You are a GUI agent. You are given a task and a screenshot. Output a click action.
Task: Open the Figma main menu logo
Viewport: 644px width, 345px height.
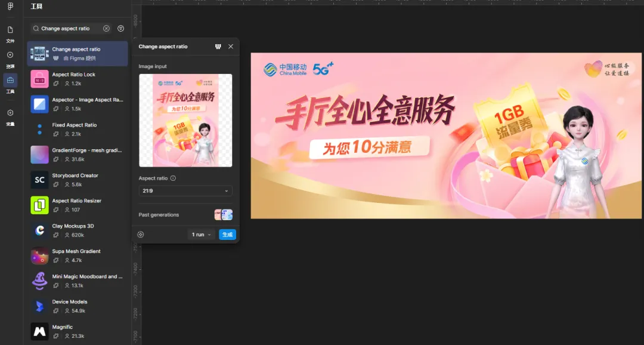pyautogui.click(x=10, y=7)
